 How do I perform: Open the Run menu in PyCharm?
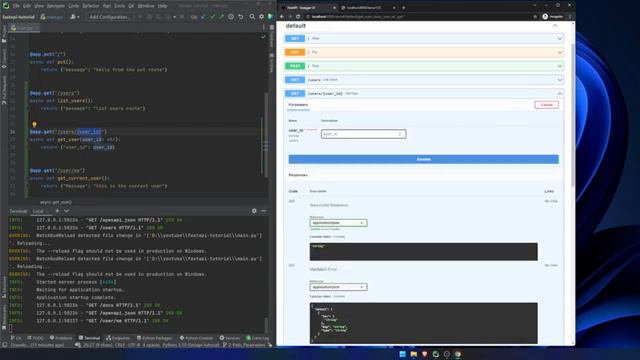tap(107, 6)
